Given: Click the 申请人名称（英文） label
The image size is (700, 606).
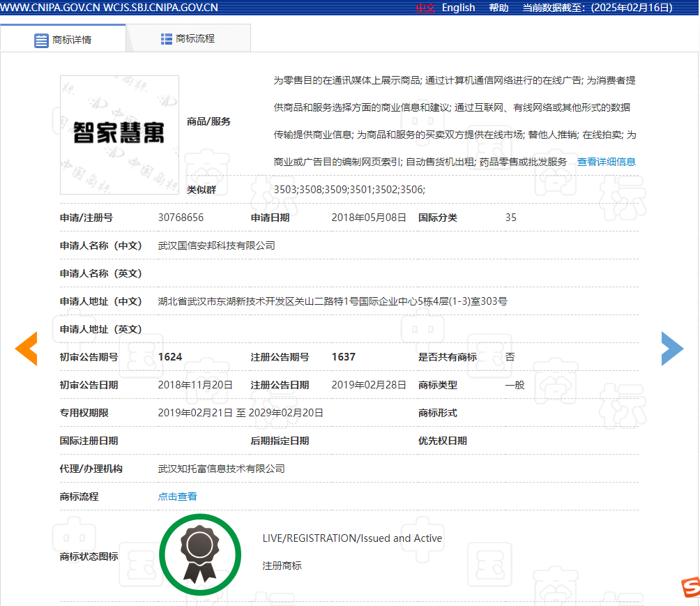Looking at the screenshot, I should point(101,273).
